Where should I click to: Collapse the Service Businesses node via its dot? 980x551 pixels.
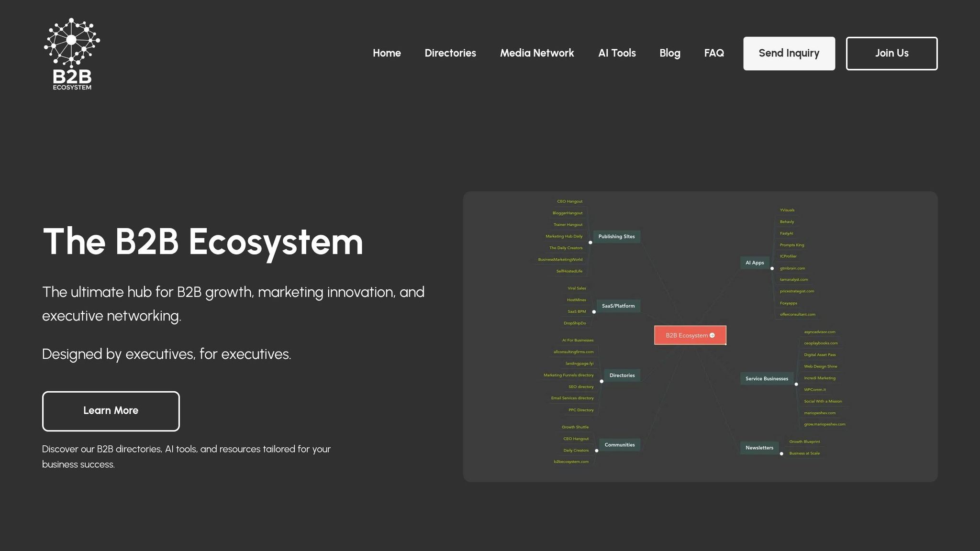tap(796, 384)
